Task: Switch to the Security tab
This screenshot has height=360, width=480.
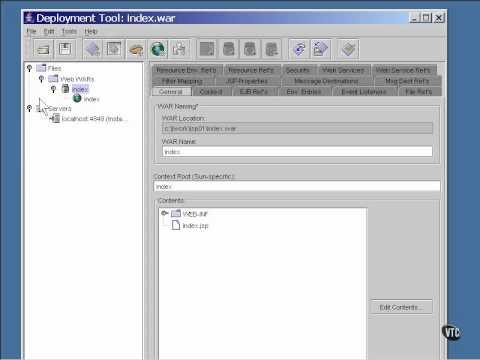Action: [298, 70]
